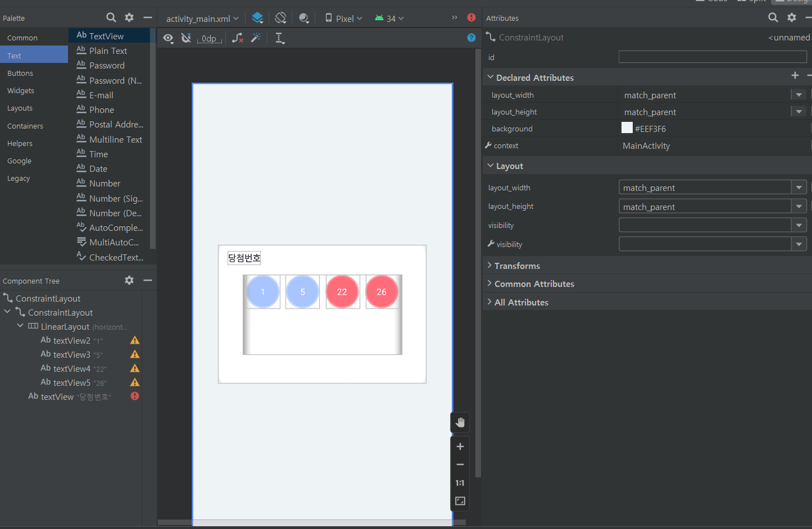Open the Guidelines tool icon
This screenshot has height=529, width=812.
click(x=280, y=38)
